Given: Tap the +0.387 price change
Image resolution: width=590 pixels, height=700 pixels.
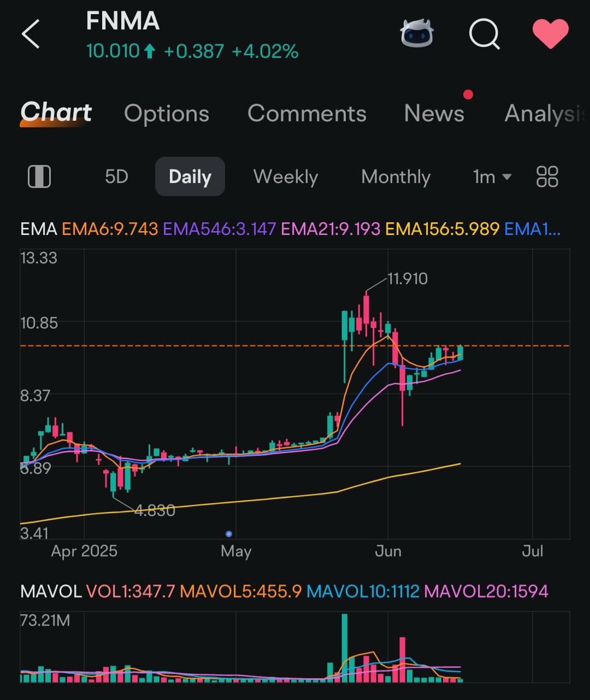Looking at the screenshot, I should (194, 51).
